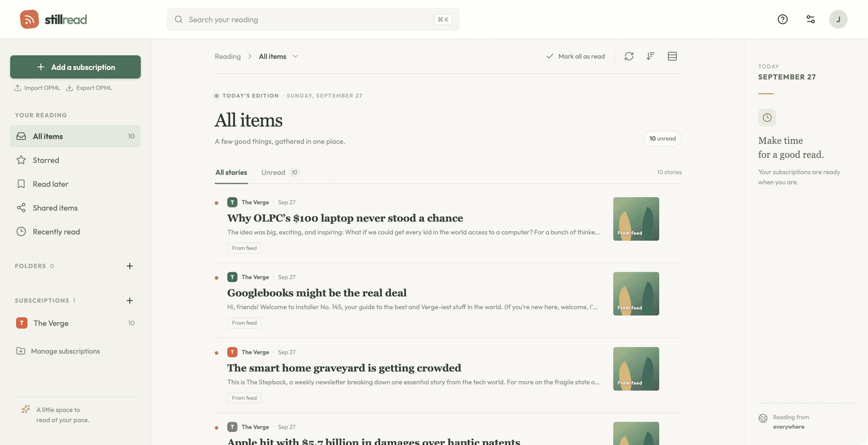Image resolution: width=868 pixels, height=445 pixels.
Task: Open Googlebooks story thumbnail image
Action: (x=636, y=294)
